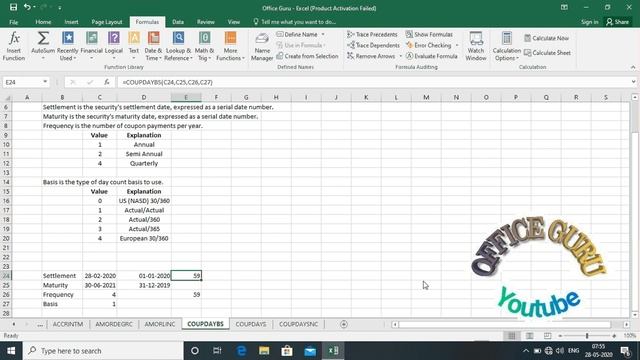Open the AutoSum function menu
640x360 pixels.
click(43, 46)
